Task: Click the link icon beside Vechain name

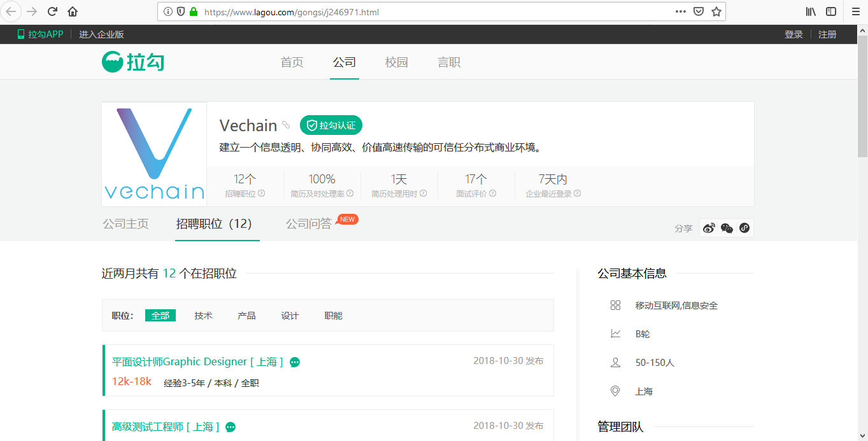Action: point(286,125)
